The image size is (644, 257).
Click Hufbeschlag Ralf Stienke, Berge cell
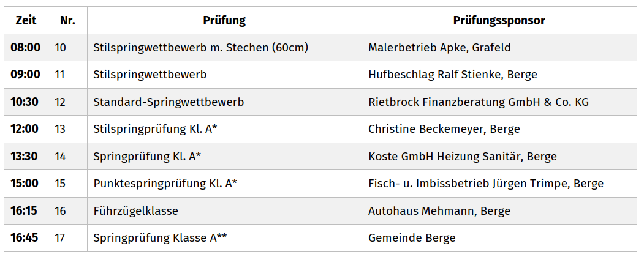pyautogui.click(x=453, y=75)
